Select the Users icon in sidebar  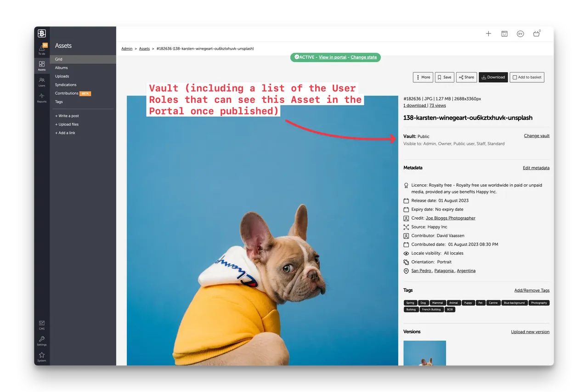coord(42,82)
